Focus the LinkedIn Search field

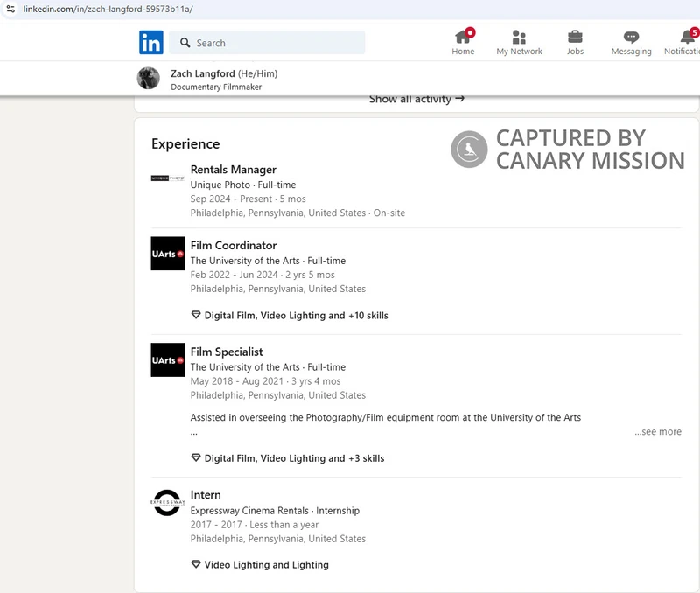(267, 43)
